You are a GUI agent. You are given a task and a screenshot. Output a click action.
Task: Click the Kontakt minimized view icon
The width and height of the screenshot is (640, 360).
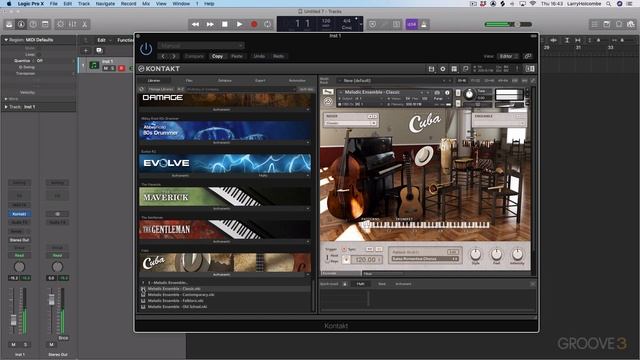(465, 69)
